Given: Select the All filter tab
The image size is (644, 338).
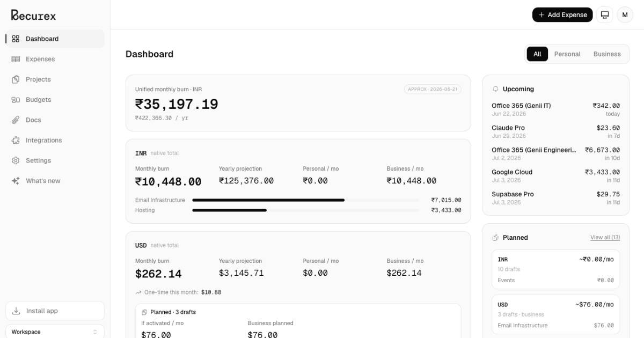Looking at the screenshot, I should point(537,54).
